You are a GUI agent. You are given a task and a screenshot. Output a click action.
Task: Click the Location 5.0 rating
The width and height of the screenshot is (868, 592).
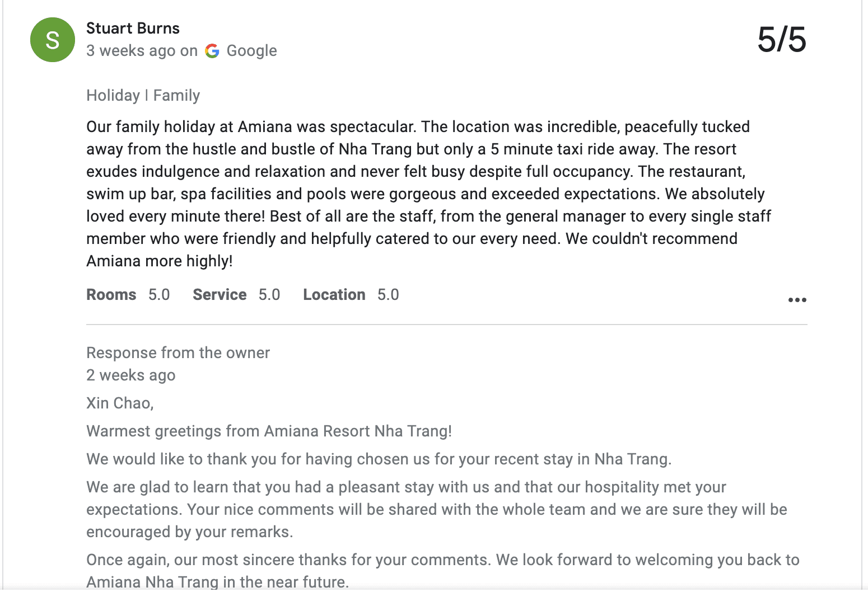click(350, 294)
